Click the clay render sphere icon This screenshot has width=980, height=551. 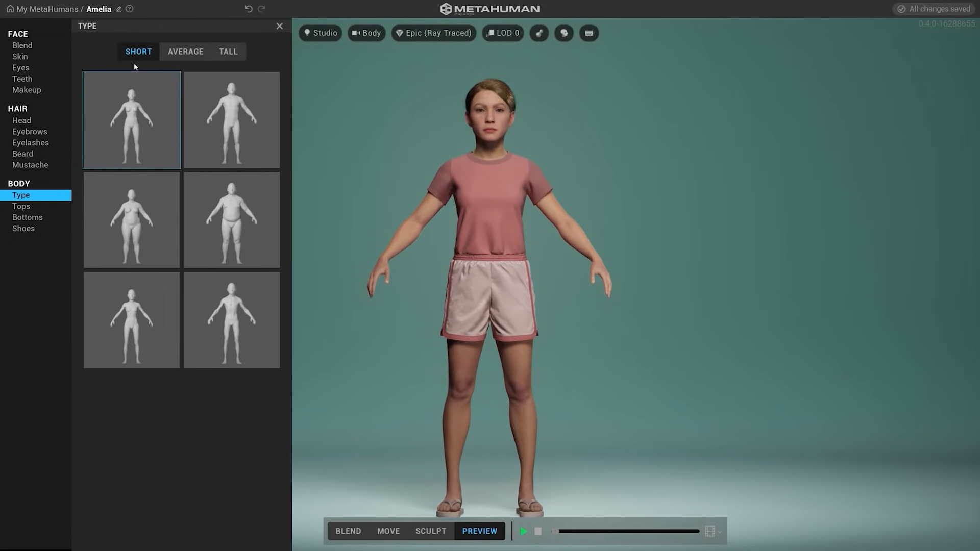(x=539, y=33)
